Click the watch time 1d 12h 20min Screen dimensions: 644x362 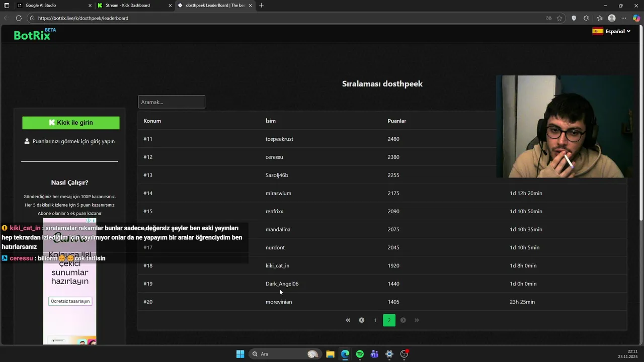(x=526, y=193)
